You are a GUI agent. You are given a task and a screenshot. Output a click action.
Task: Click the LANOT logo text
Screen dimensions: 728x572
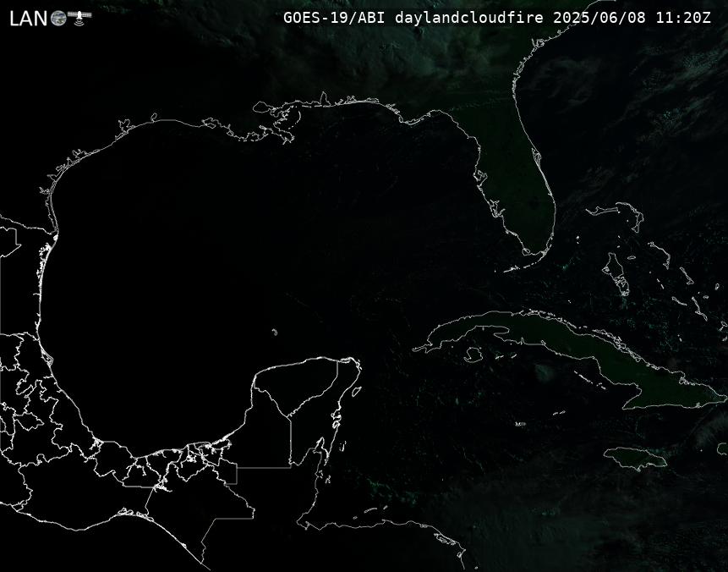(x=51, y=18)
